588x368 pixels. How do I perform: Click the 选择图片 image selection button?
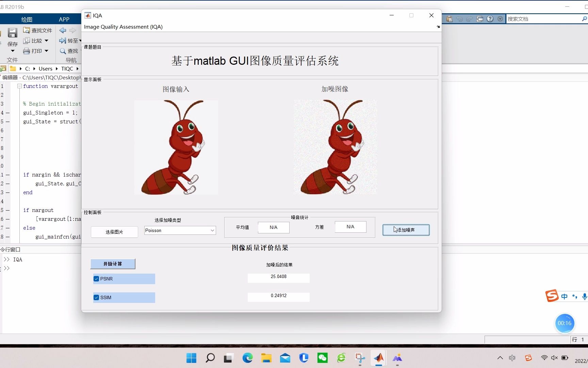pos(114,232)
